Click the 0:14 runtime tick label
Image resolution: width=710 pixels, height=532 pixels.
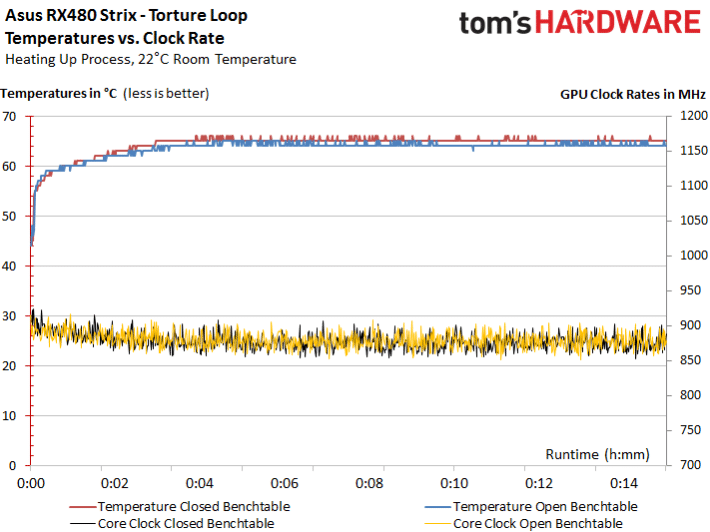pyautogui.click(x=624, y=484)
